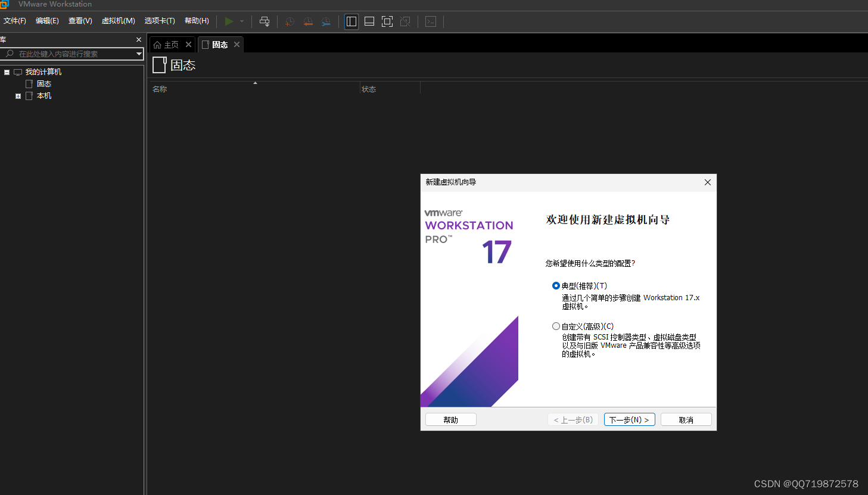This screenshot has width=868, height=495.
Task: Click the search magnifier icon in the library
Action: (10, 54)
